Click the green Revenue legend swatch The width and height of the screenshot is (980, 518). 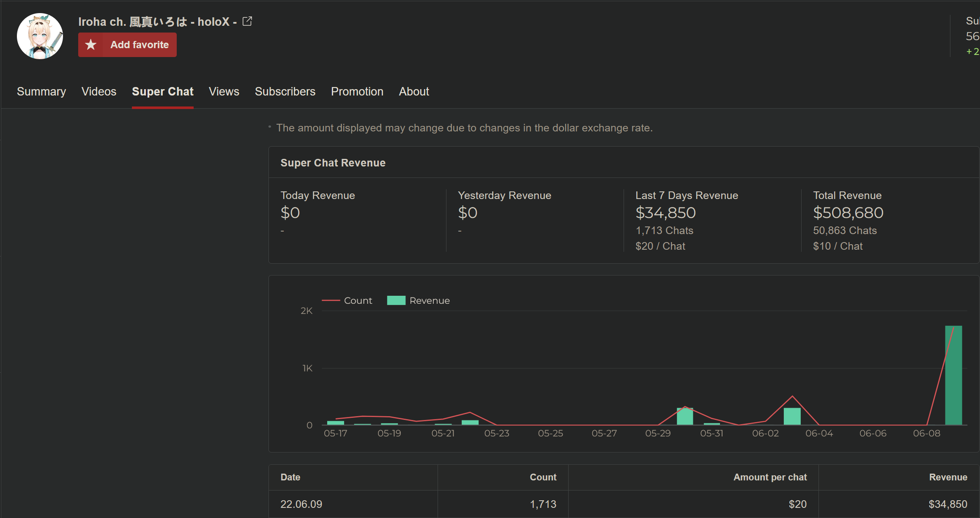coord(396,300)
